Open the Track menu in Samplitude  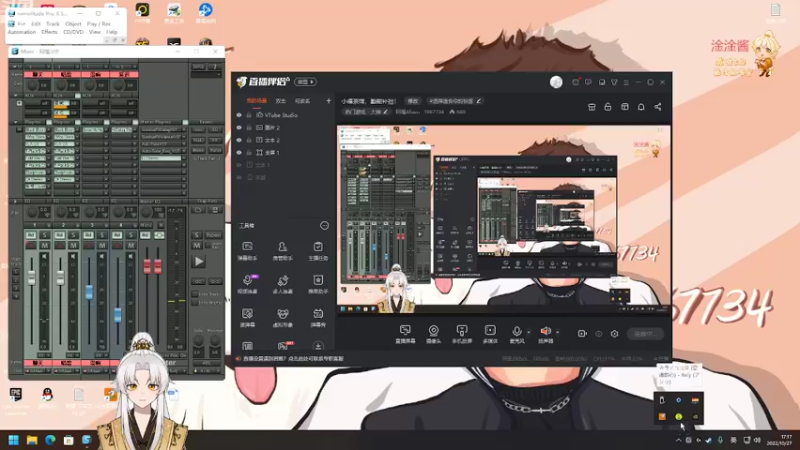pyautogui.click(x=53, y=24)
